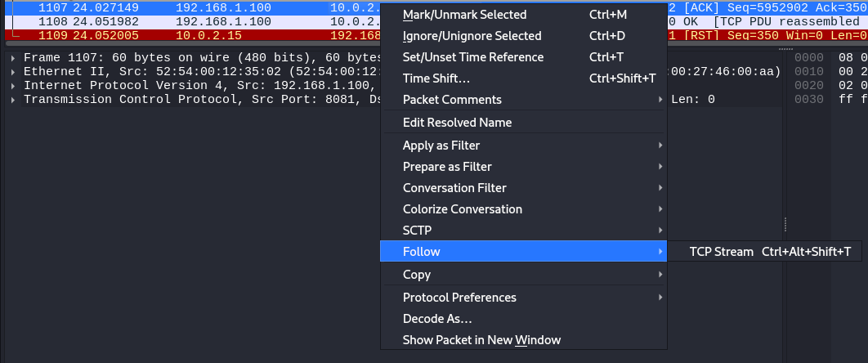Open the Time Shift dialog entry
This screenshot has height=363, width=868.
tap(524, 78)
